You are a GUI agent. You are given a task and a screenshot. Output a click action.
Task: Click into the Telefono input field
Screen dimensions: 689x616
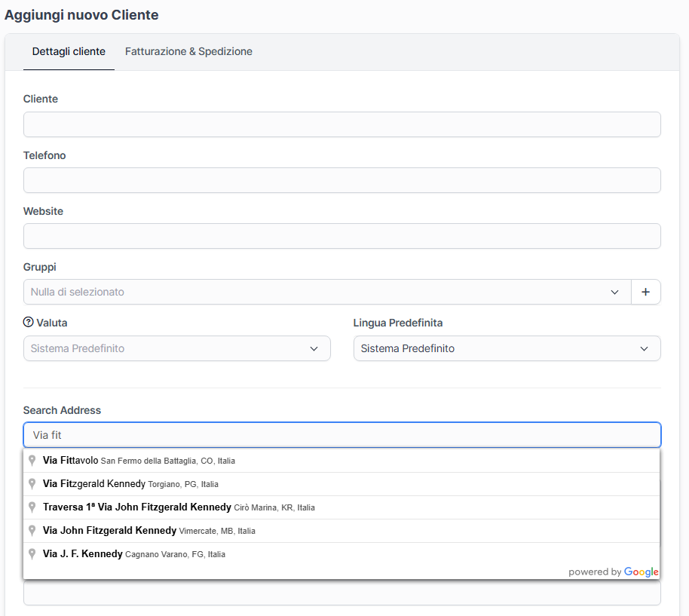[x=341, y=180]
